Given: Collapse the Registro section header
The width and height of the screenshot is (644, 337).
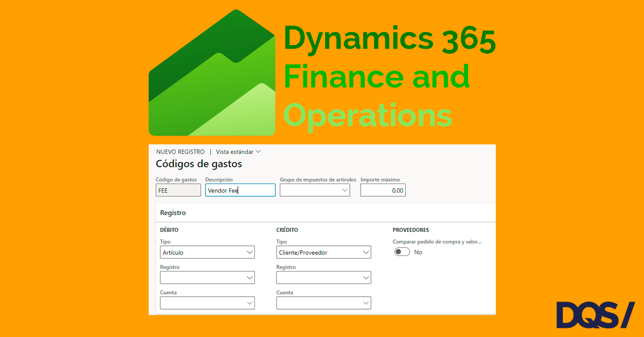Looking at the screenshot, I should (173, 213).
